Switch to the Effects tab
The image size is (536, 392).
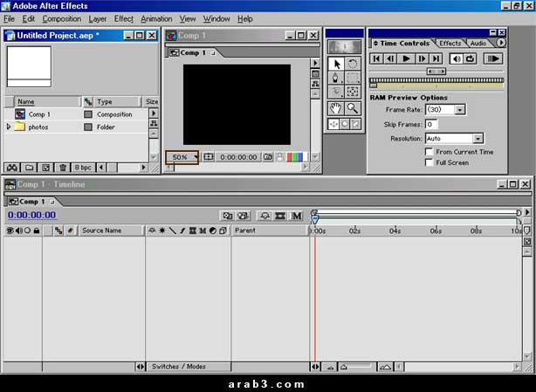click(450, 43)
